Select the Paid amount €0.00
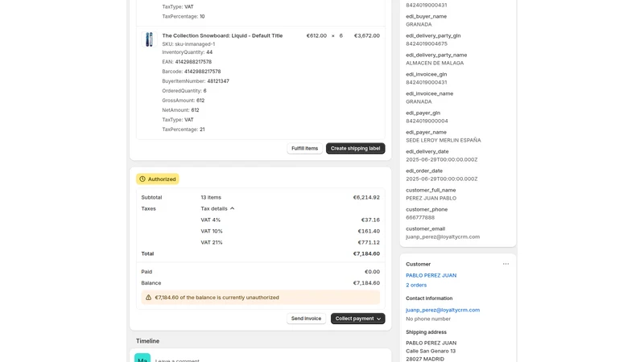 pyautogui.click(x=372, y=272)
